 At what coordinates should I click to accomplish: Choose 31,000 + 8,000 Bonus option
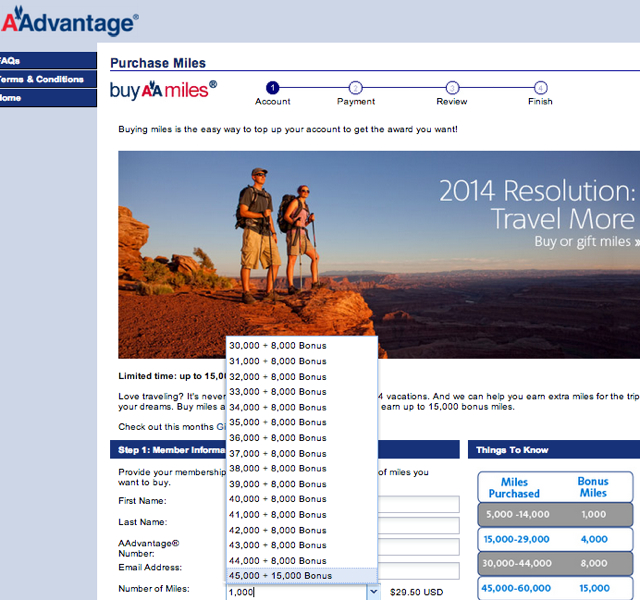tap(302, 361)
